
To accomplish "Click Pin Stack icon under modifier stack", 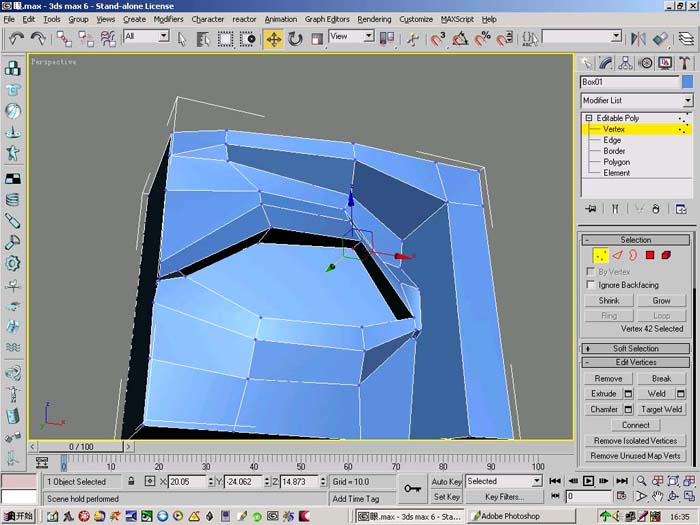I will pyautogui.click(x=591, y=209).
